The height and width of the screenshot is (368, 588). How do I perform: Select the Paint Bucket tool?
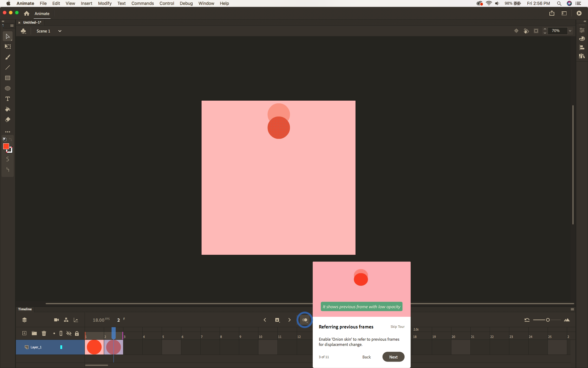coord(7,109)
